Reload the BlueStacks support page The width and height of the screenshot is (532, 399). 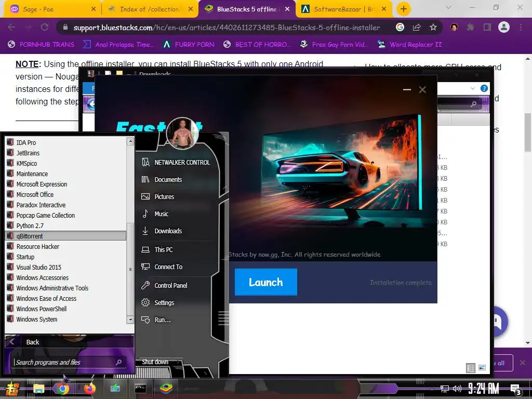[x=45, y=28]
